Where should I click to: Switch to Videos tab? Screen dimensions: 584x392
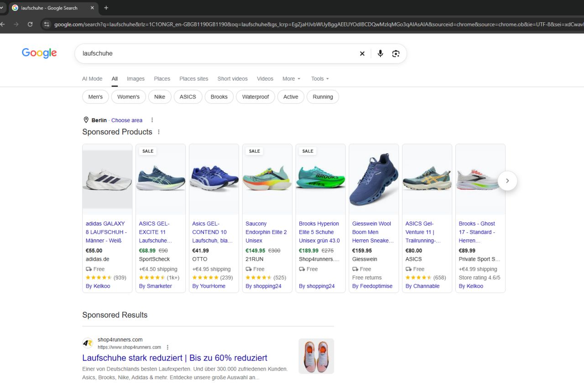pyautogui.click(x=265, y=79)
